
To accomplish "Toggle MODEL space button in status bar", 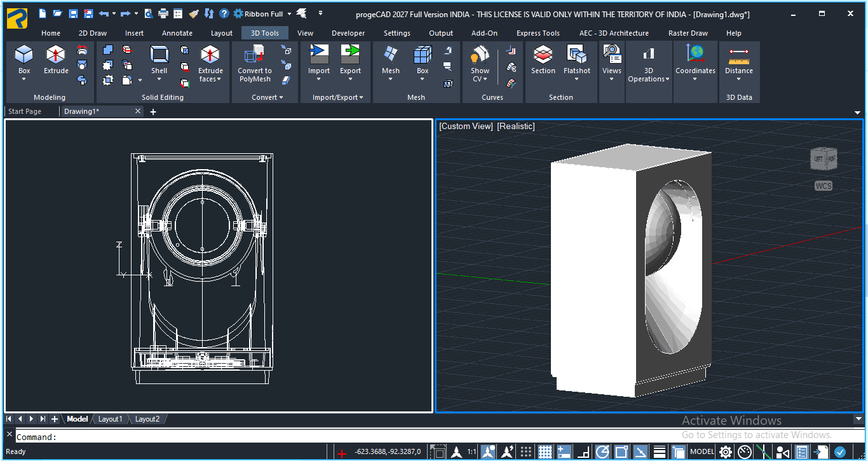I will pos(702,452).
